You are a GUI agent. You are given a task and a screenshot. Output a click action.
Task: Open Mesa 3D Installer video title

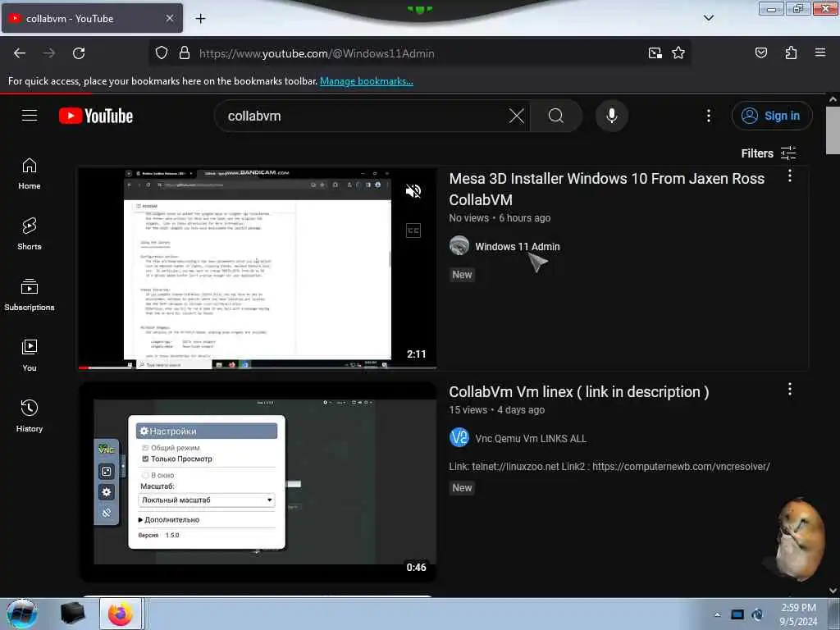pyautogui.click(x=606, y=189)
